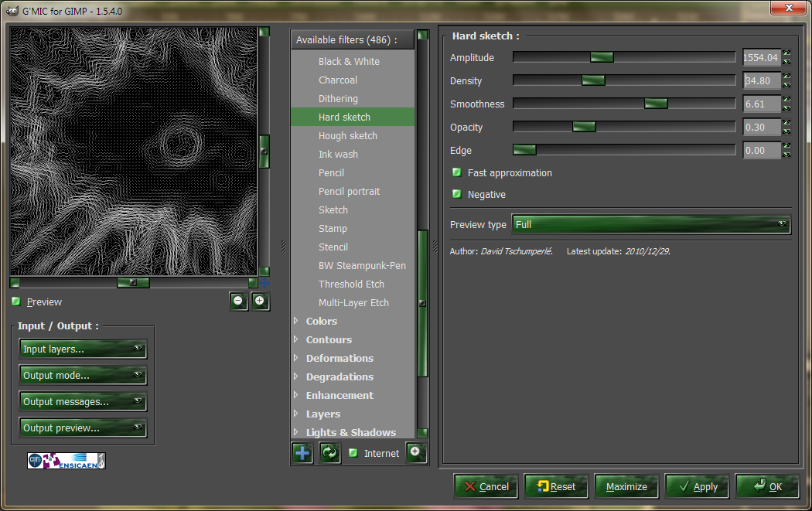Apply the Hard sketch filter
Image resolution: width=812 pixels, height=511 pixels.
click(697, 486)
